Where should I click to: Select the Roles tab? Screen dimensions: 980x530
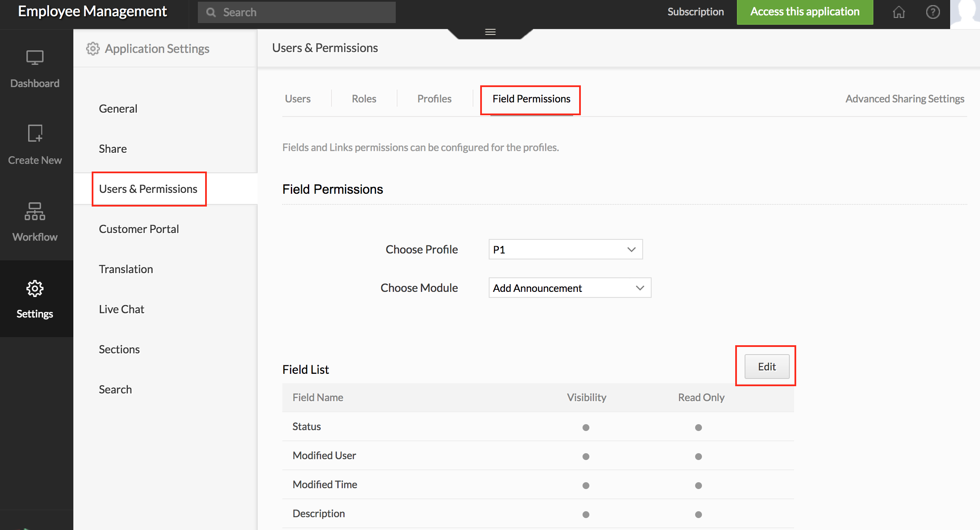[x=363, y=99]
